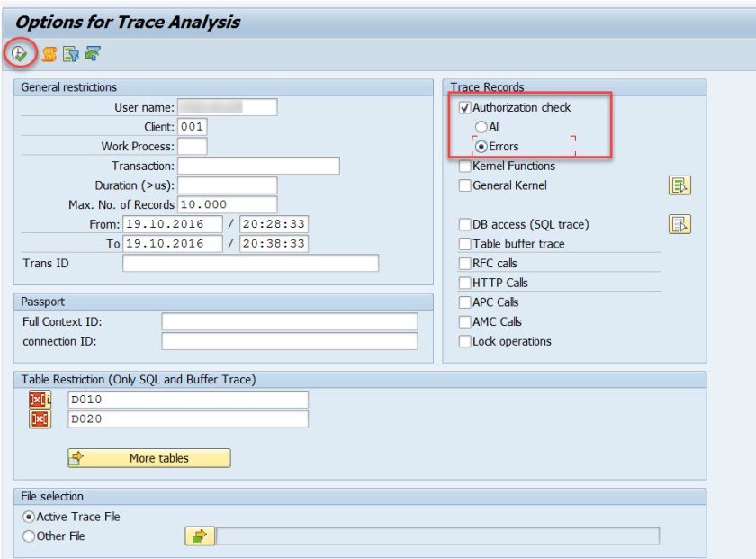Select the All radio option
This screenshot has height=559, width=756.
point(481,127)
